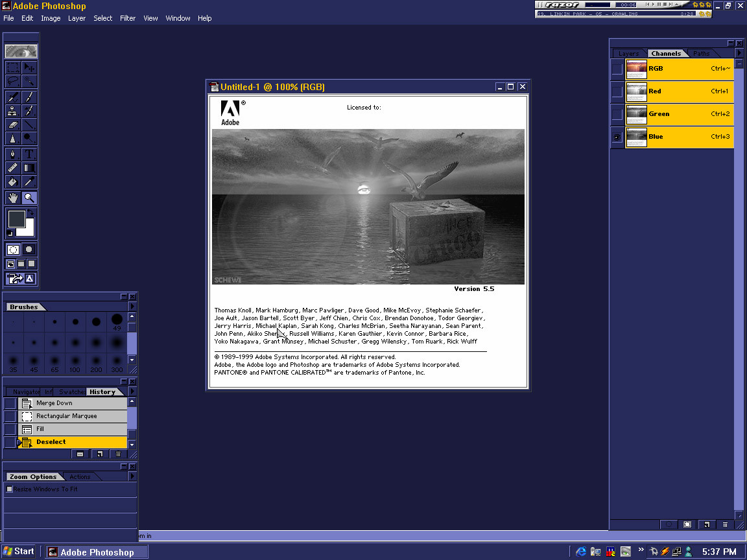Select the Eraser tool
747x560 pixels.
click(13, 124)
